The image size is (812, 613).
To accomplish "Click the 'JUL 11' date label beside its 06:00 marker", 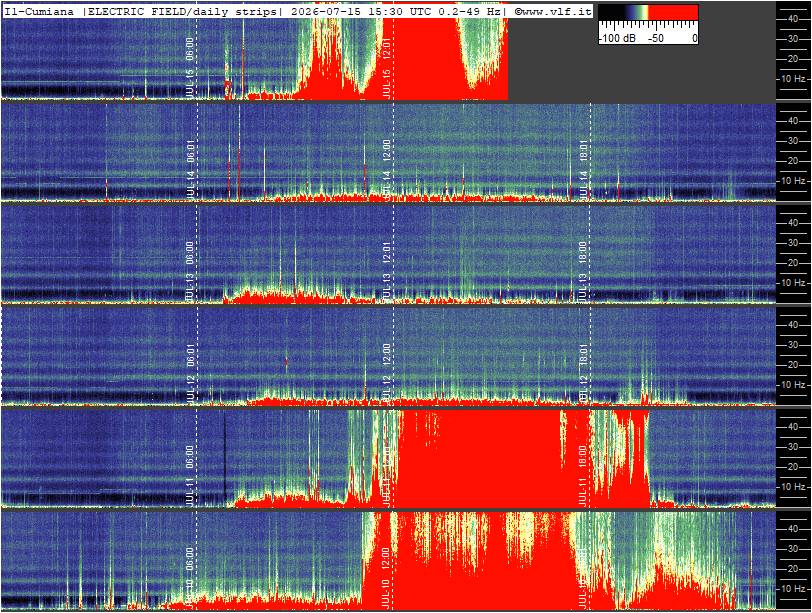I will click(190, 491).
